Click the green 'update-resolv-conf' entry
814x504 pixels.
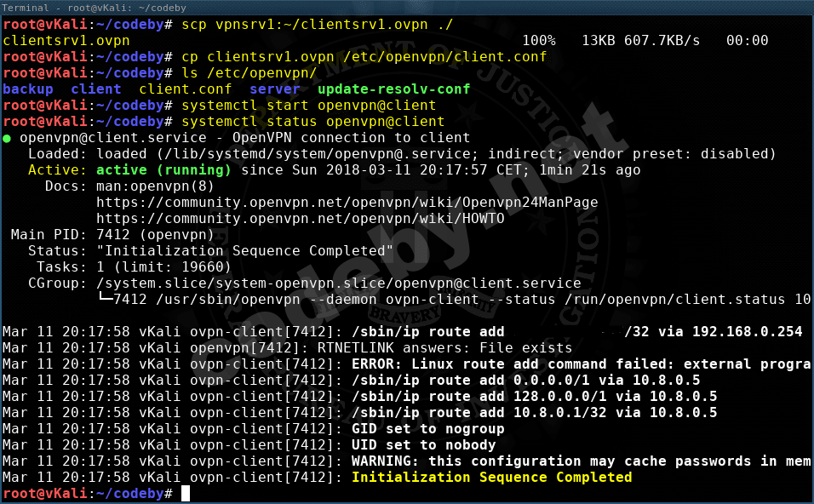pos(394,89)
